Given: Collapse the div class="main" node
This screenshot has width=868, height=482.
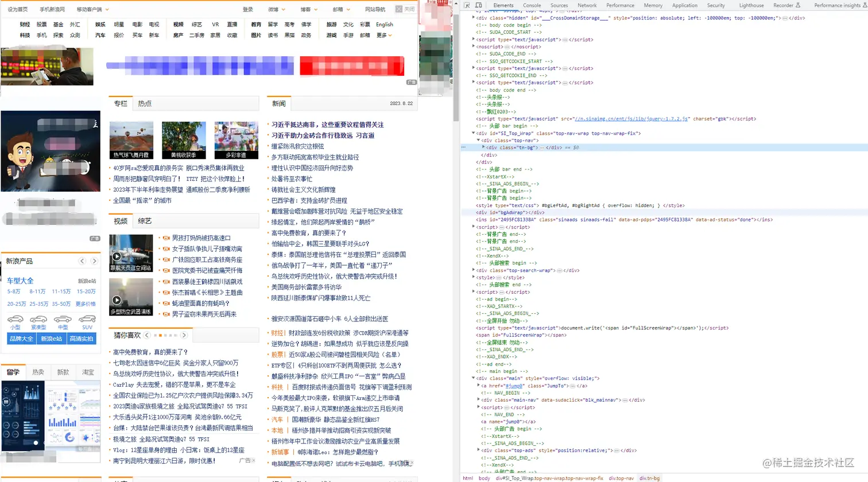Looking at the screenshot, I should 474,378.
